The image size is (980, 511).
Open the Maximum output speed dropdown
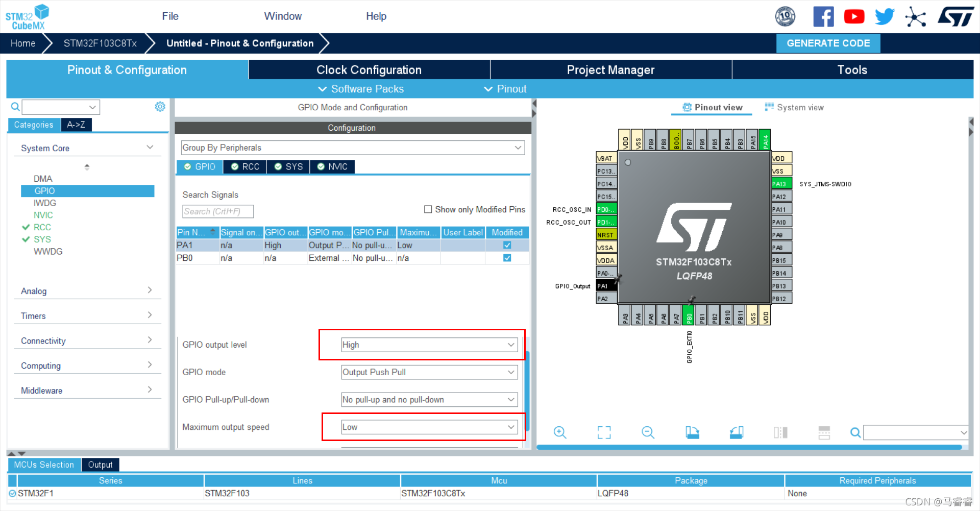point(429,427)
